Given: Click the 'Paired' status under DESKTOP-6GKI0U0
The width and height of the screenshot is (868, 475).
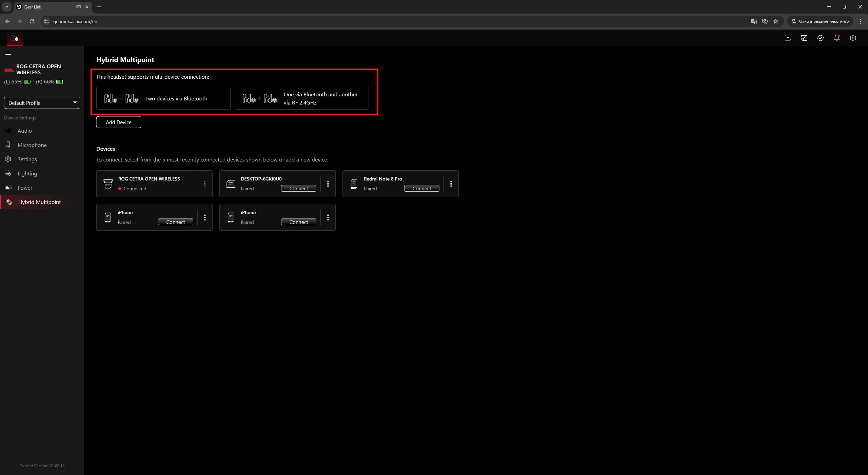Looking at the screenshot, I should pos(247,189).
